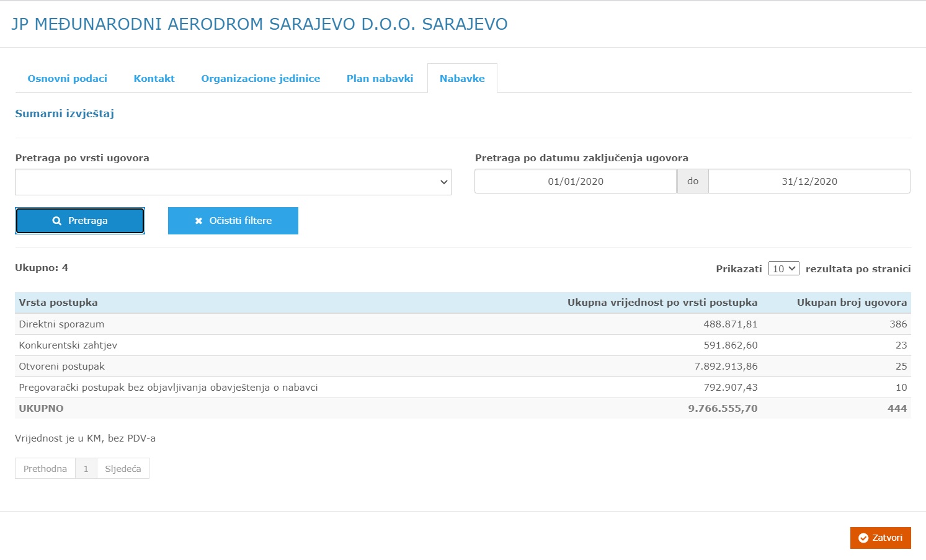This screenshot has width=926, height=560.
Task: Select the Pregovarački postupak row label
Action: (168, 388)
